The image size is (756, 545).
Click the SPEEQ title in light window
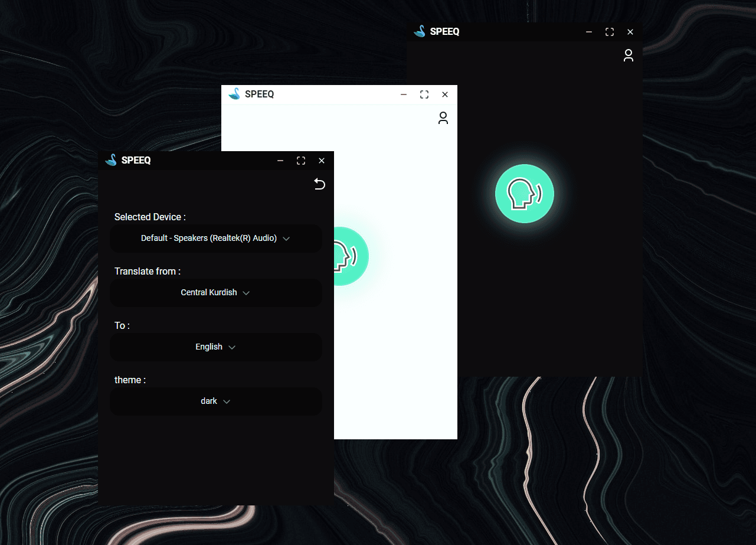tap(260, 94)
